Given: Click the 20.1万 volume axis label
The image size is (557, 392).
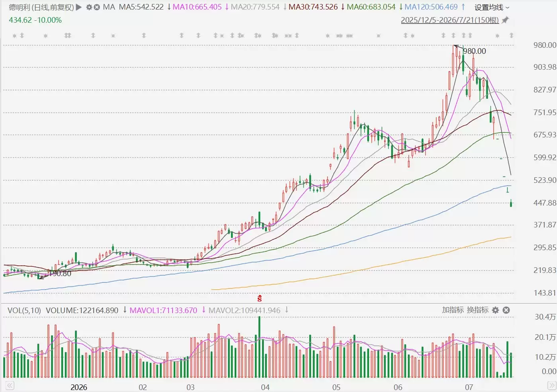Looking at the screenshot, I should click(545, 337).
